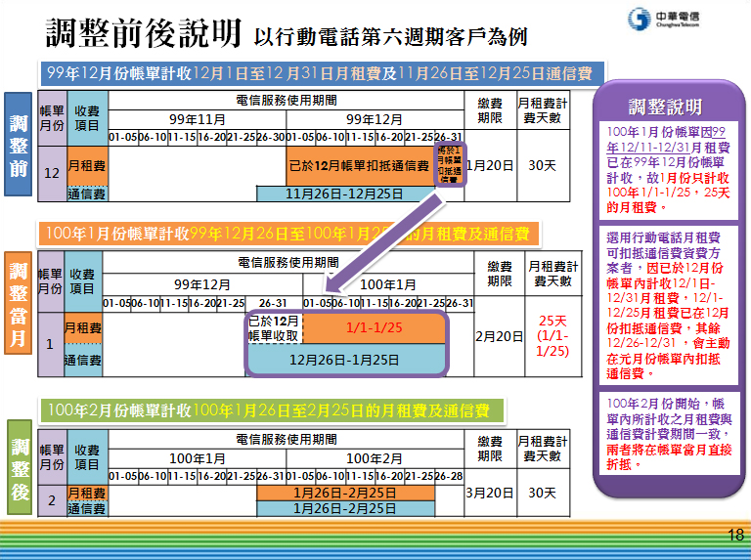
Task: Click the 調整說明 heading in purple panel
Action: 665,107
